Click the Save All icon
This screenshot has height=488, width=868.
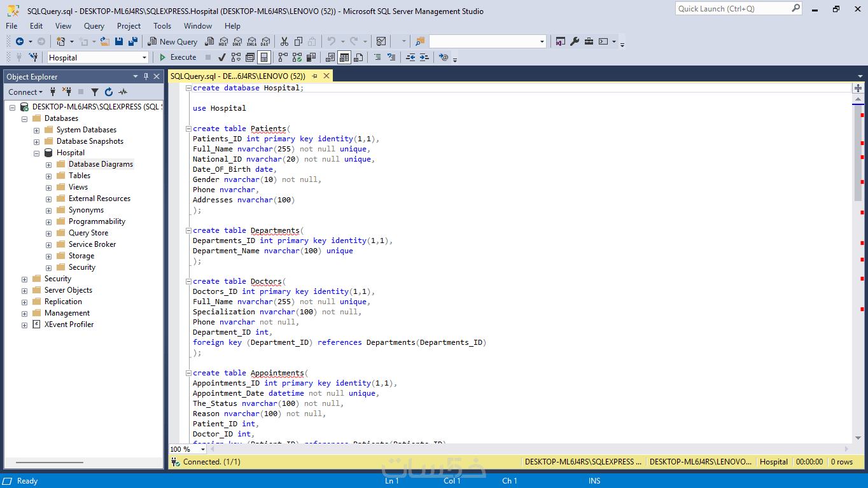[132, 41]
